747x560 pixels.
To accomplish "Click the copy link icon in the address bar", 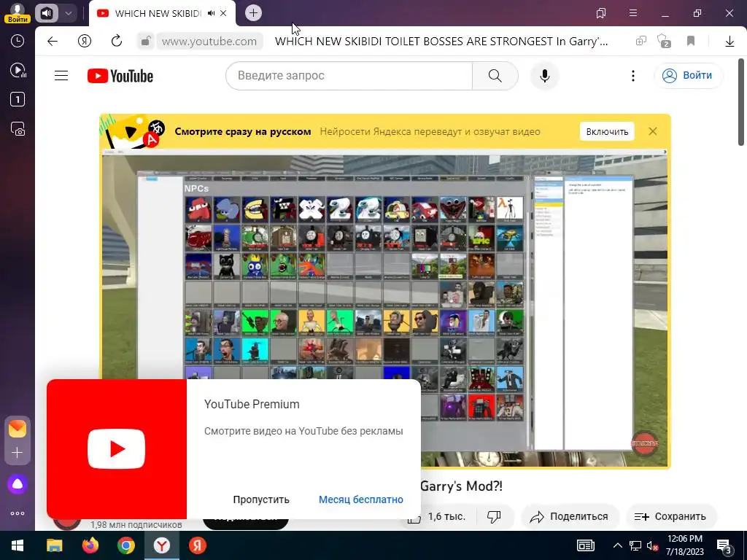I will click(641, 42).
